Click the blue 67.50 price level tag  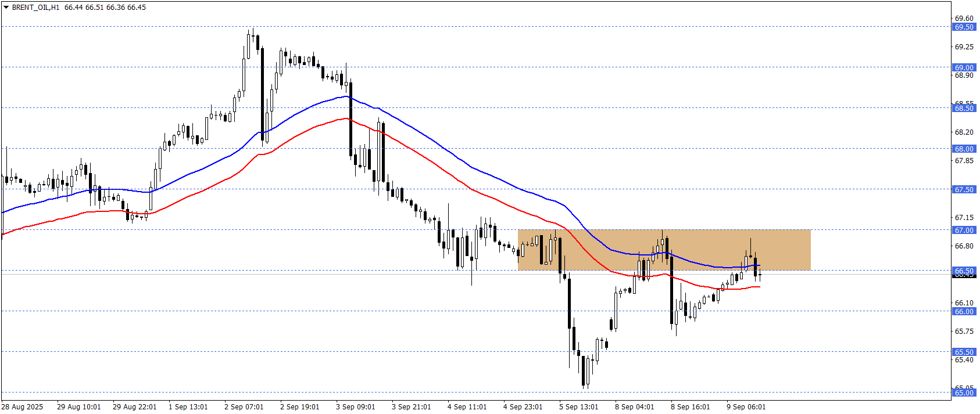pyautogui.click(x=964, y=190)
